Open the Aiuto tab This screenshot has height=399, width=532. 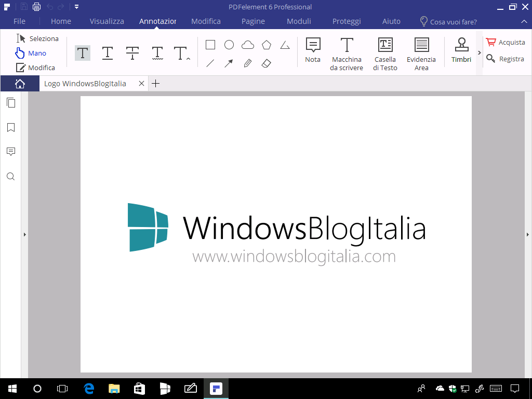click(391, 21)
